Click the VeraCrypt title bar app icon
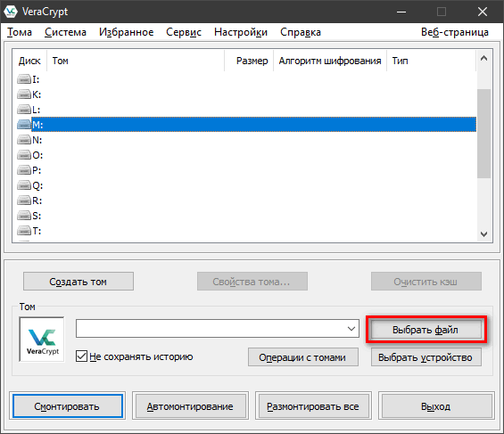Viewport: 504px width, 434px height. point(11,12)
